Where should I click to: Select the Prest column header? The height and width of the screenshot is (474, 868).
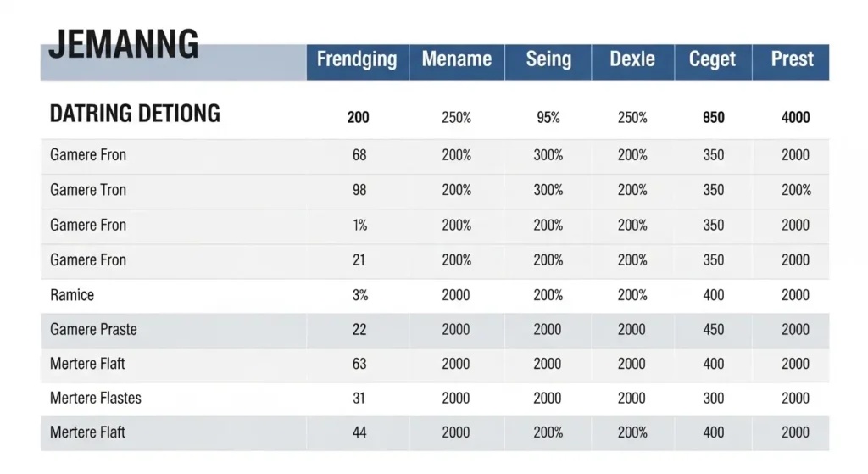[792, 60]
